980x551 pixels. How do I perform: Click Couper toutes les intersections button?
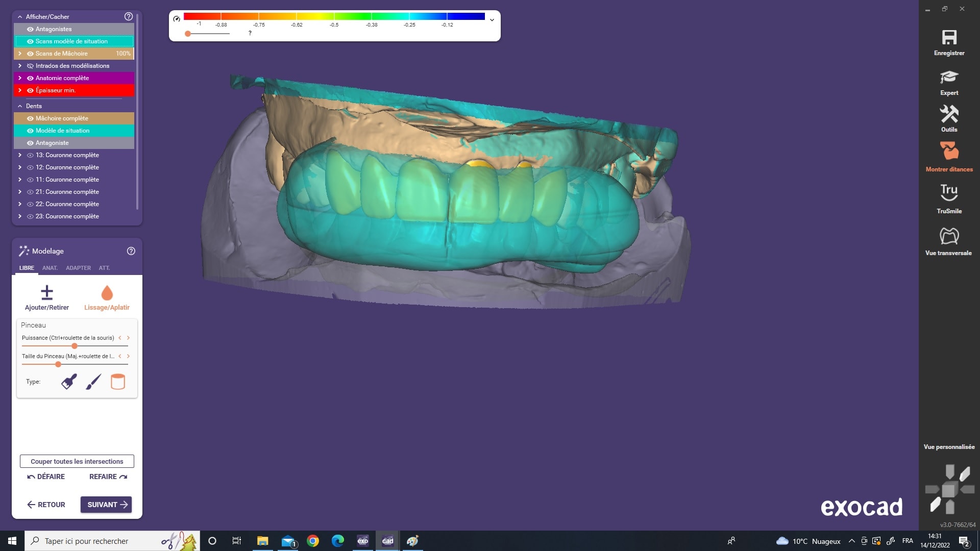coord(77,461)
